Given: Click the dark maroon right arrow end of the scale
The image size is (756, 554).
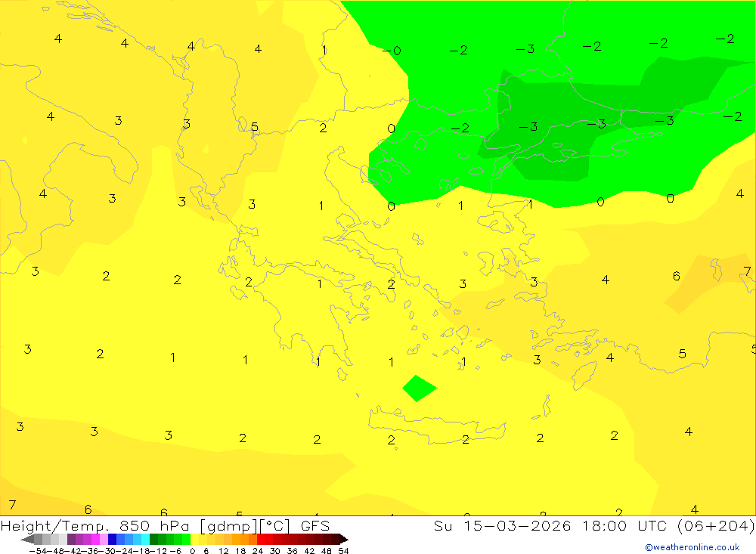Looking at the screenshot, I should pos(344,540).
